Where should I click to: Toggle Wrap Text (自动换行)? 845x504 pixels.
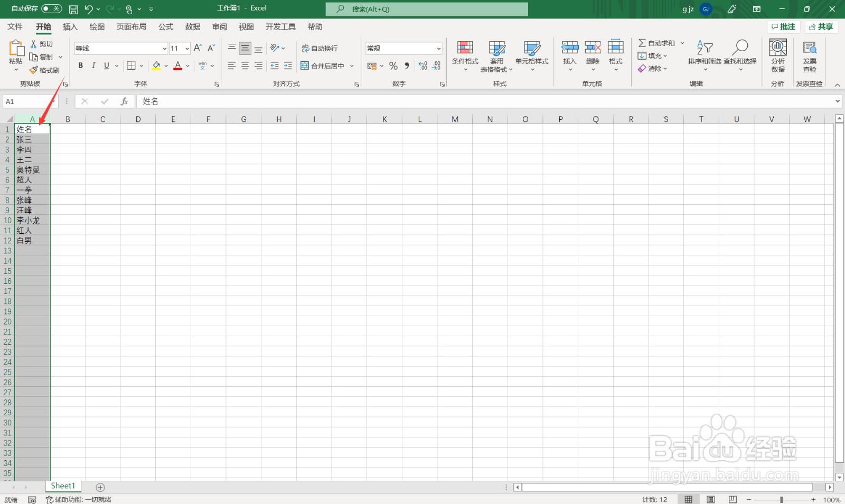(320, 48)
